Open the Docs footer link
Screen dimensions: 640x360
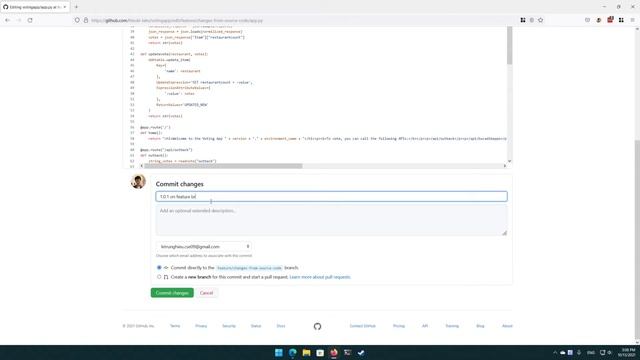pyautogui.click(x=281, y=326)
